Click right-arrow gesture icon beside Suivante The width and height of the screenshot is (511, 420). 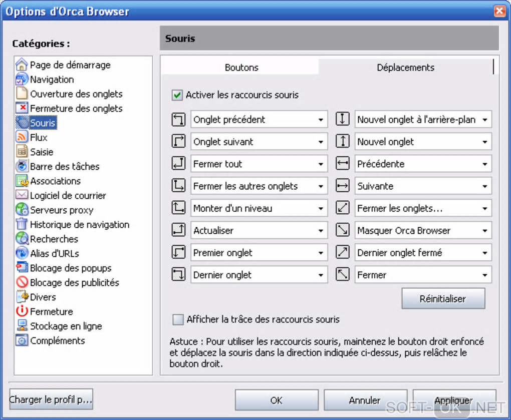(x=343, y=186)
